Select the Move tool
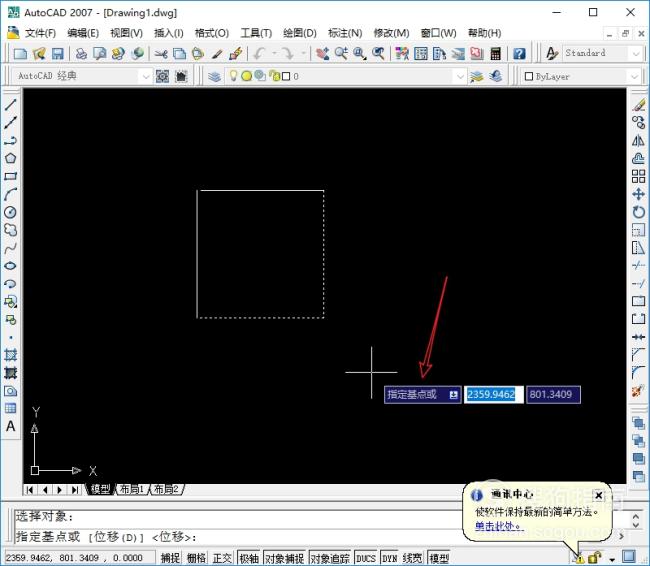The height and width of the screenshot is (566, 650). pyautogui.click(x=638, y=194)
